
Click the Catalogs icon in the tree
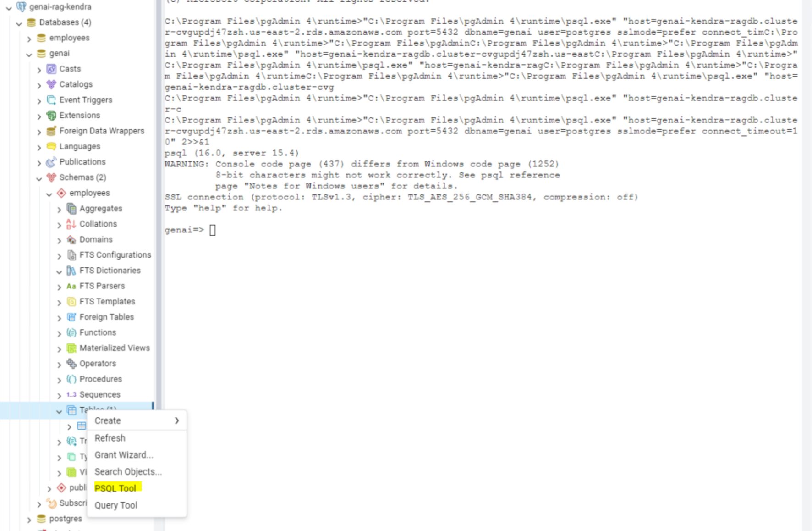(50, 84)
